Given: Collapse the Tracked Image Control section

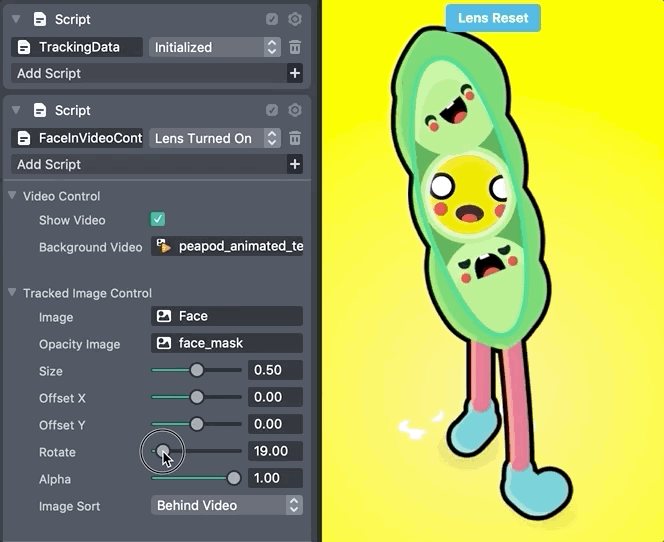Looking at the screenshot, I should 12,292.
